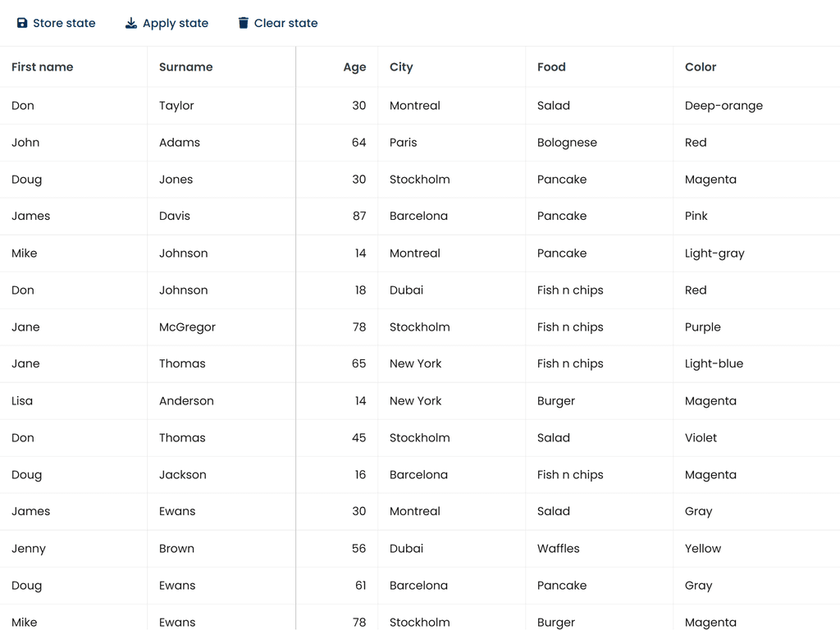The width and height of the screenshot is (840, 630).
Task: Select the Light-blue color cell
Action: (714, 364)
